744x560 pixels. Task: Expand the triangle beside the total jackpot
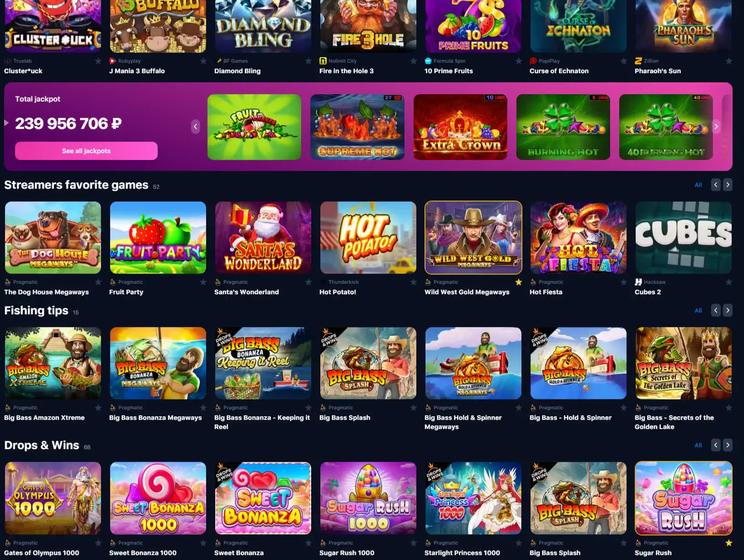(x=6, y=123)
